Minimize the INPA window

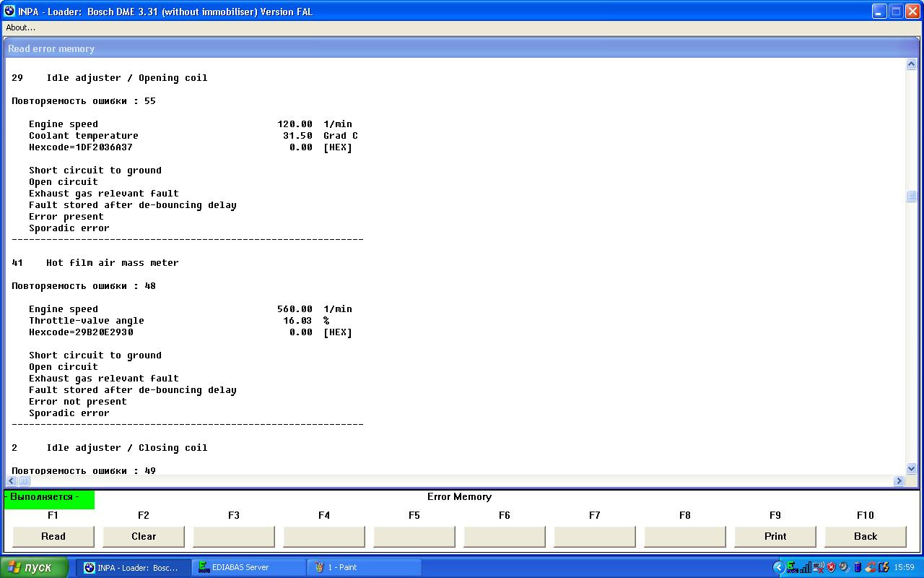coord(879,12)
